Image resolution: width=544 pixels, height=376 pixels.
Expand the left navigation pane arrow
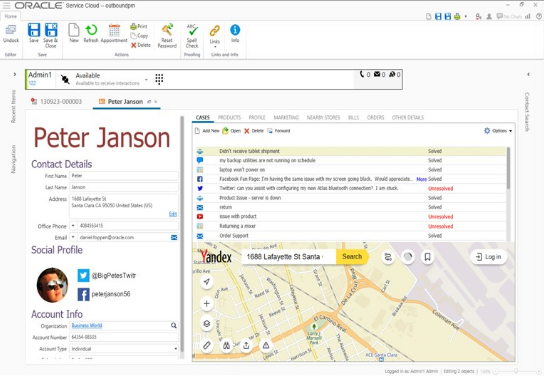[15, 74]
